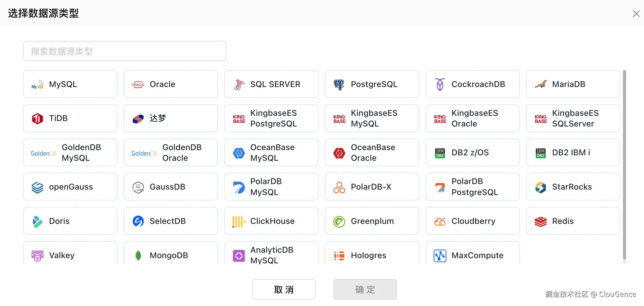Click the 搜索数据源类型 search field
The height and width of the screenshot is (306, 644).
tap(125, 51)
